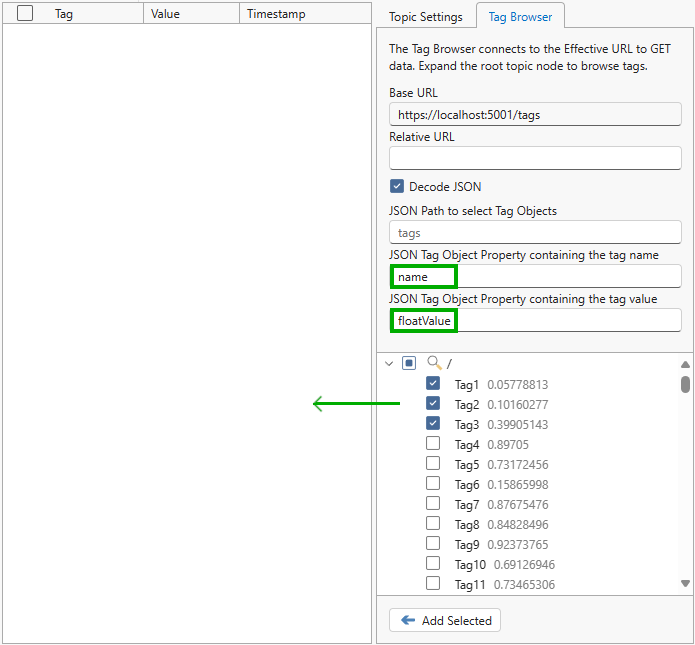This screenshot has height=645, width=695.
Task: Check the Tag4 checkbox
Action: [x=433, y=444]
